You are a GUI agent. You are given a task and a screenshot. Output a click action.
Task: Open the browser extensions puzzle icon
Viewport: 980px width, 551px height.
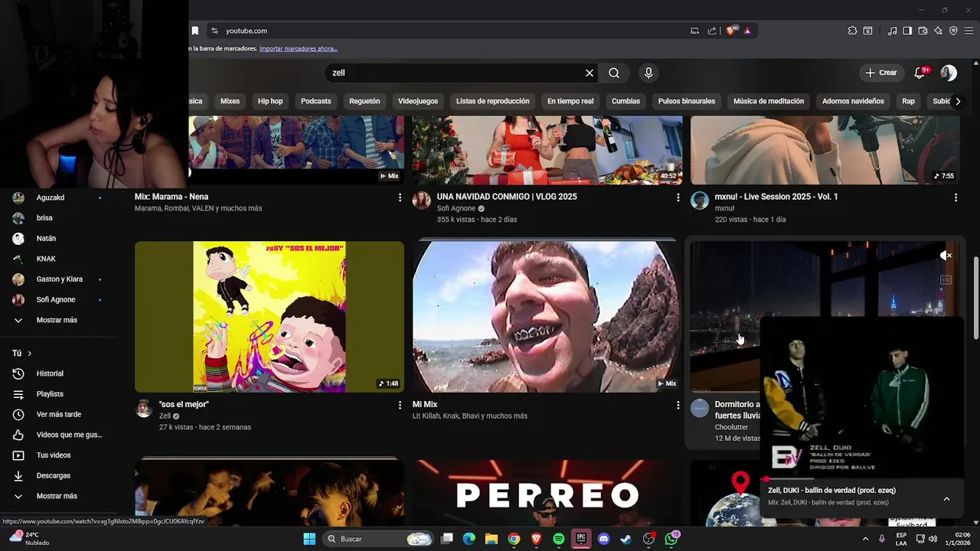852,31
